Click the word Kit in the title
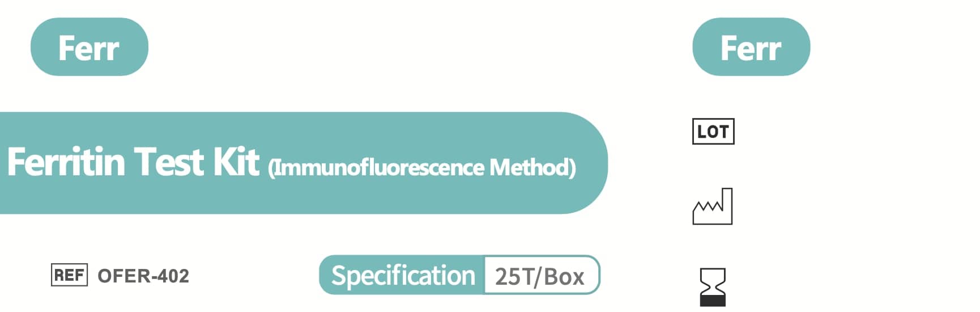The height and width of the screenshot is (312, 980). pyautogui.click(x=236, y=162)
